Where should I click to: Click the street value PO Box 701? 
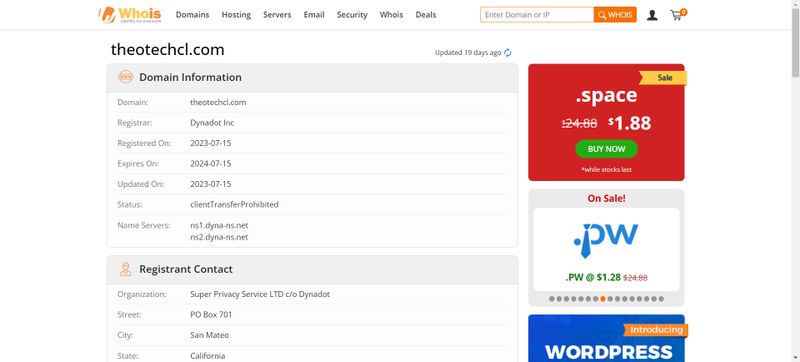point(211,315)
